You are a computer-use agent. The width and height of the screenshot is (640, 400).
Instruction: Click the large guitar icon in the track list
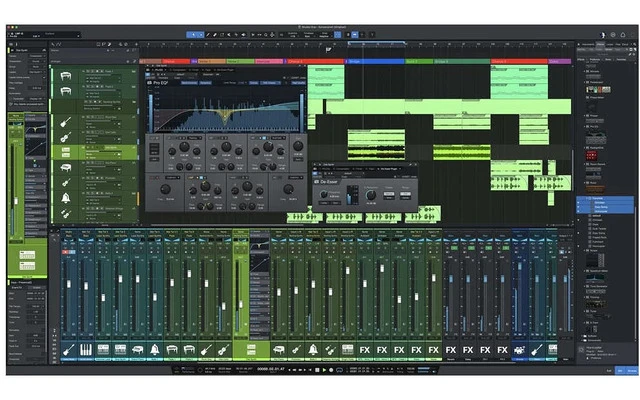[x=66, y=122]
